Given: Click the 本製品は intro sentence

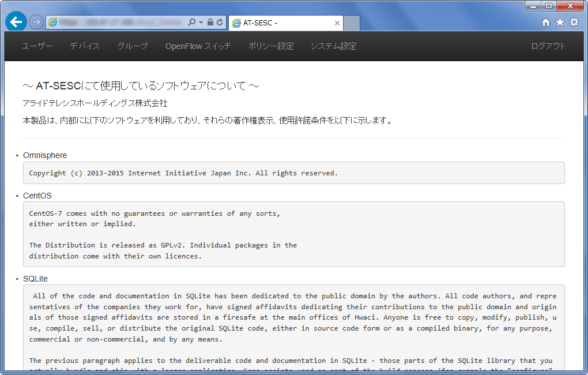Looking at the screenshot, I should pyautogui.click(x=208, y=121).
